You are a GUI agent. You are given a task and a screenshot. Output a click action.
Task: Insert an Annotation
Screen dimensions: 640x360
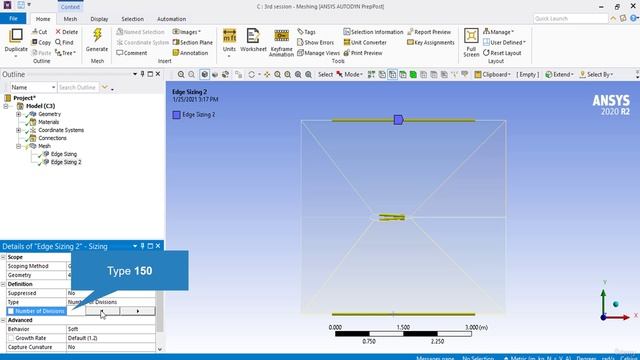tap(190, 53)
